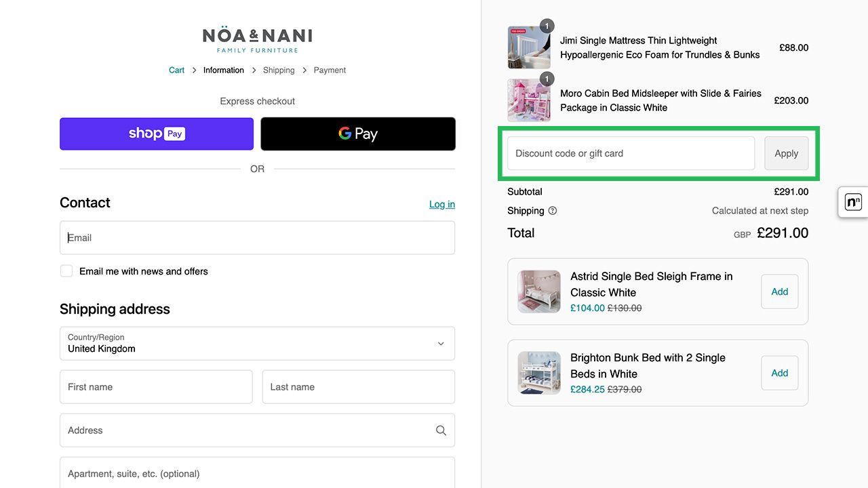Click the Moro Cabin Bed thumbnail
The height and width of the screenshot is (488, 868).
(x=529, y=100)
